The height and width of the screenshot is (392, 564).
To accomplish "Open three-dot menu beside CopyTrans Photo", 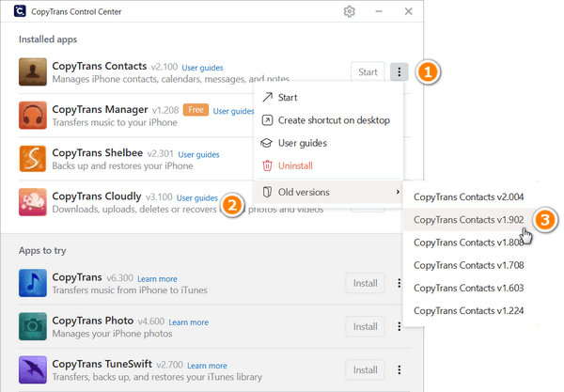I will click(399, 326).
